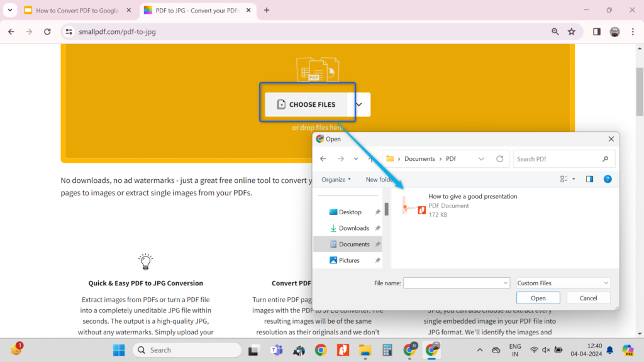Pin the Downloads folder in the sidebar
644x362 pixels.
[378, 228]
